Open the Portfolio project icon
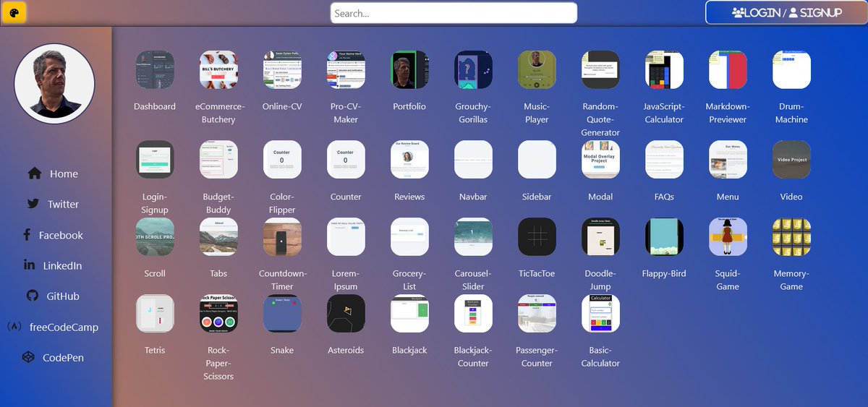This screenshot has width=868, height=407. pos(409,69)
